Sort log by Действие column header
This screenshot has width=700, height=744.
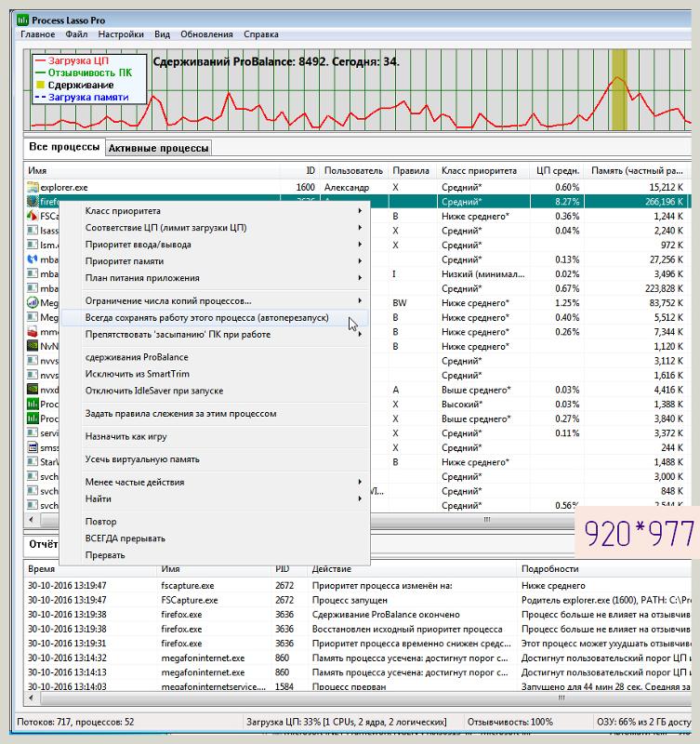412,568
